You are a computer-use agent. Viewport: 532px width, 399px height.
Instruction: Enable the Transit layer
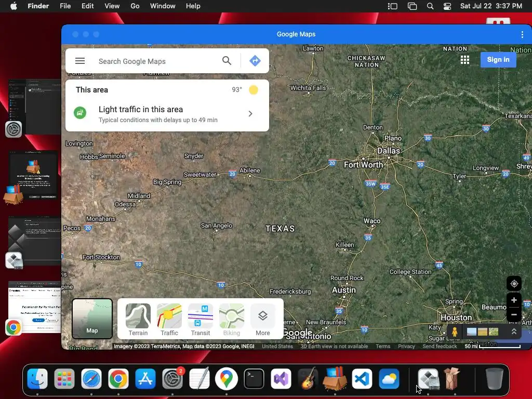pyautogui.click(x=201, y=320)
